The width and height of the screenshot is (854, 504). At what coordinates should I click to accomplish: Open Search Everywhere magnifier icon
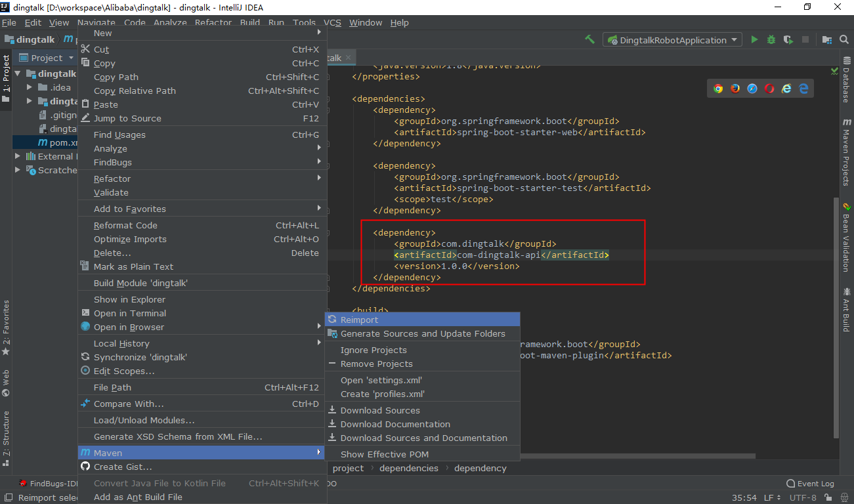(844, 39)
